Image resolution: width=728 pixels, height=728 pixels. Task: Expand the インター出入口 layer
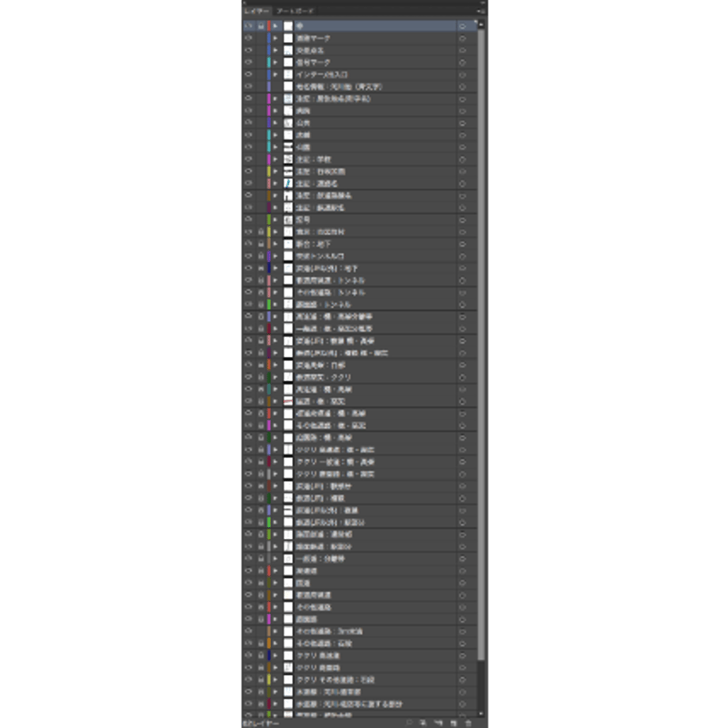coord(276,74)
